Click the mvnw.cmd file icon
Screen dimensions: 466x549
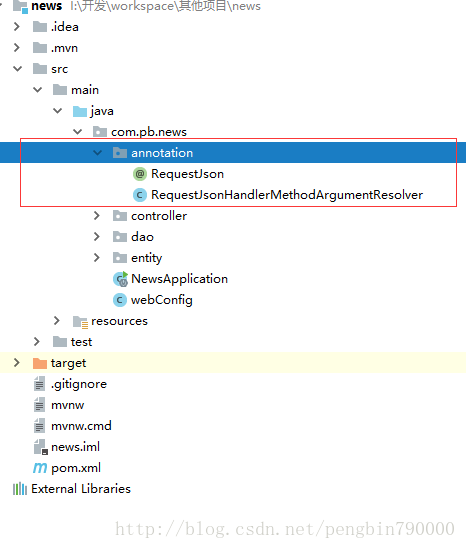[x=39, y=426]
